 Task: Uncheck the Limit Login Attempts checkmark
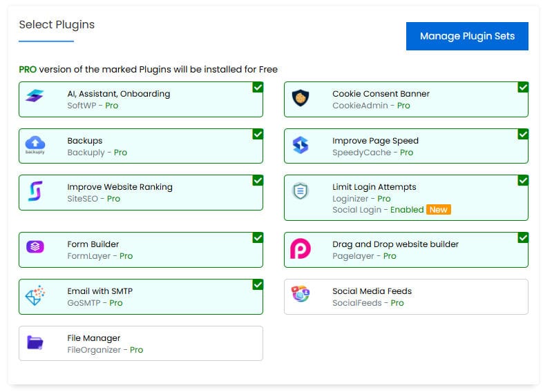(523, 180)
